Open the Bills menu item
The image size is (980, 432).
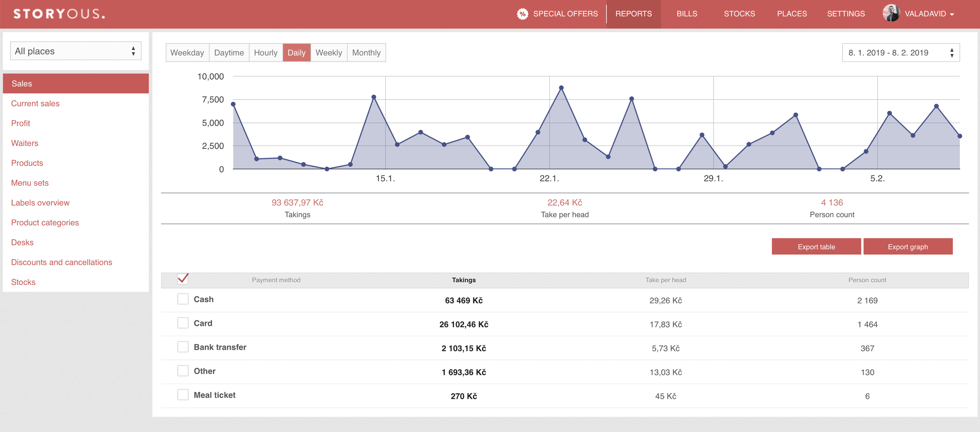tap(686, 14)
